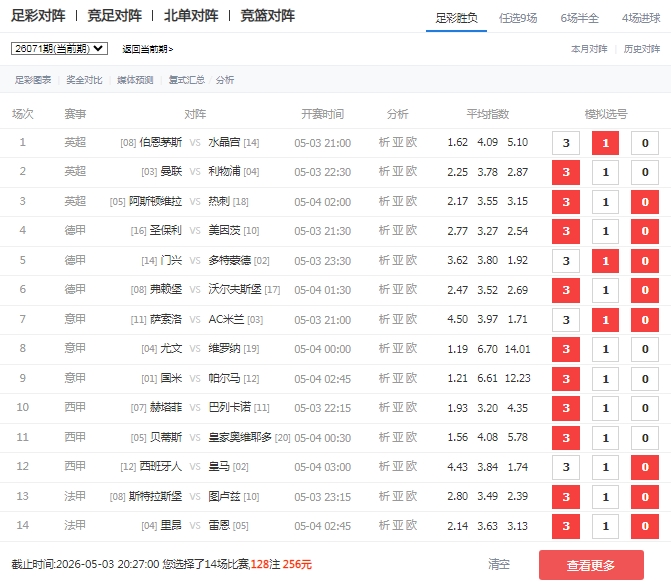
Task: Click team name 皇家奥维耶多
Action: point(240,437)
